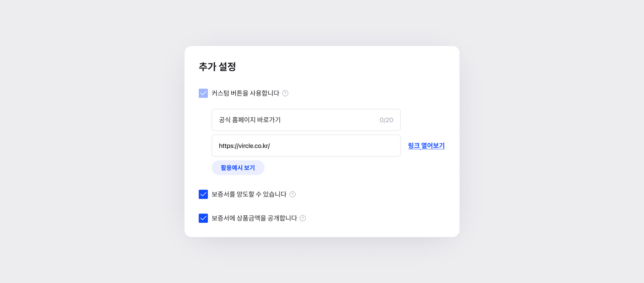Open the 링크 열어보기 link

pyautogui.click(x=426, y=146)
